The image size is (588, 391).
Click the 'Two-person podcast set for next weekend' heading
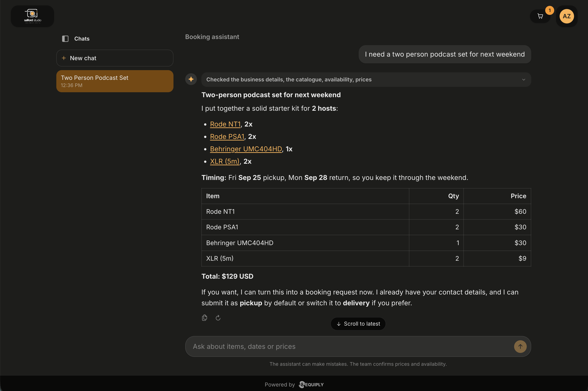coord(271,95)
